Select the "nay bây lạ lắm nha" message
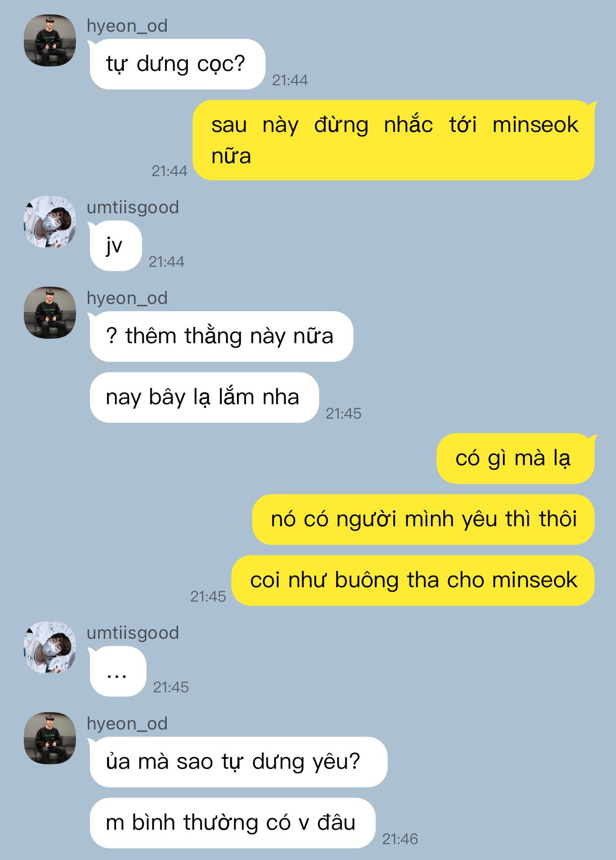The width and height of the screenshot is (616, 860). point(203,397)
